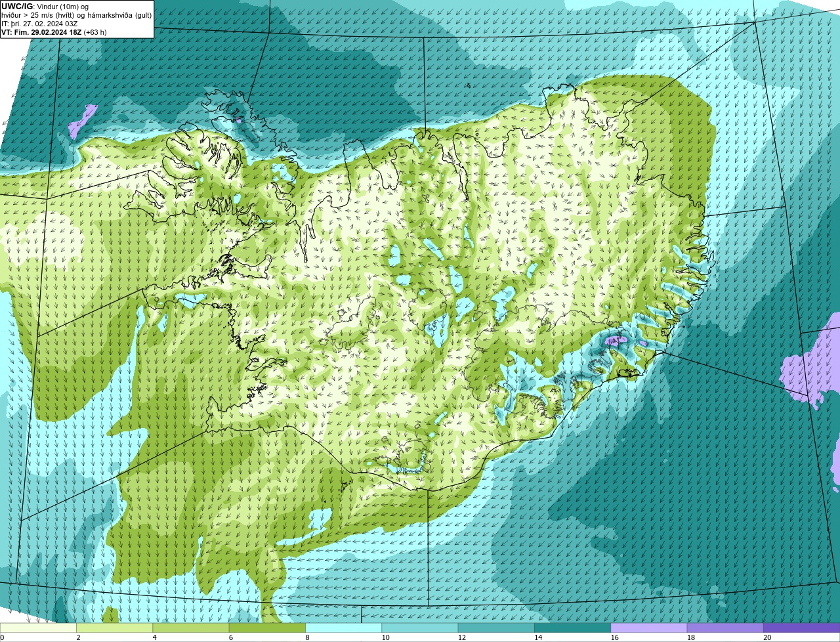Viewport: 840px width, 642px height.
Task: Click the 10–12 m/s light teal swatch
Action: [420, 628]
